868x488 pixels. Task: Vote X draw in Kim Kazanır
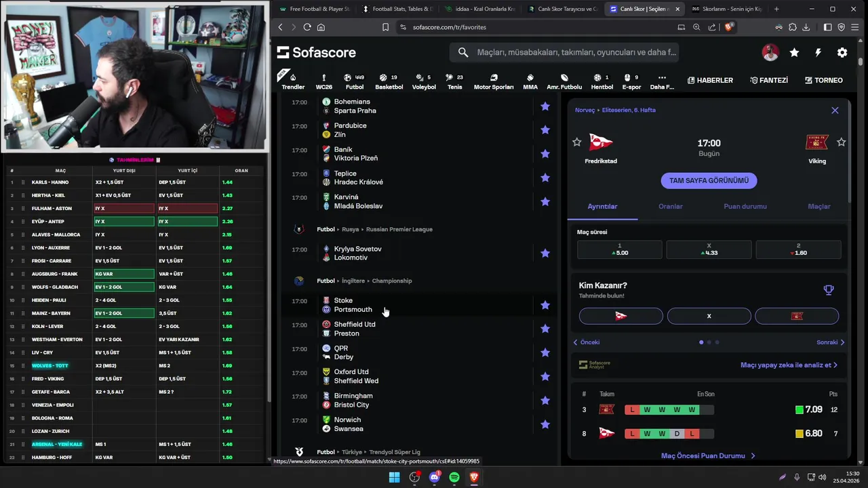click(709, 316)
